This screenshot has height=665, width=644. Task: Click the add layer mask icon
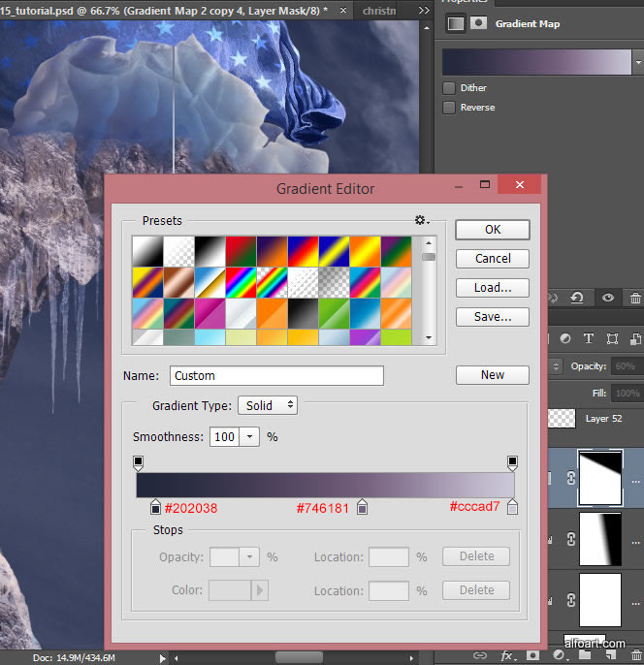click(532, 655)
